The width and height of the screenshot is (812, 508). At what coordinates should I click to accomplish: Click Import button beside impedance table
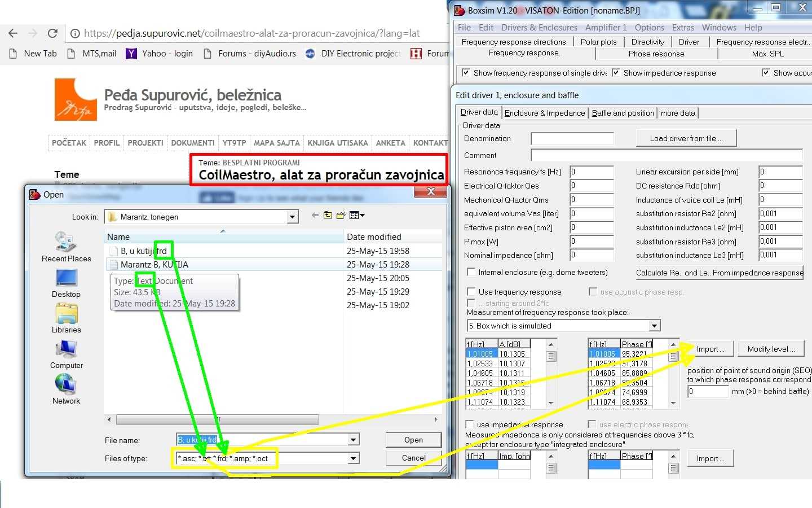click(x=710, y=458)
